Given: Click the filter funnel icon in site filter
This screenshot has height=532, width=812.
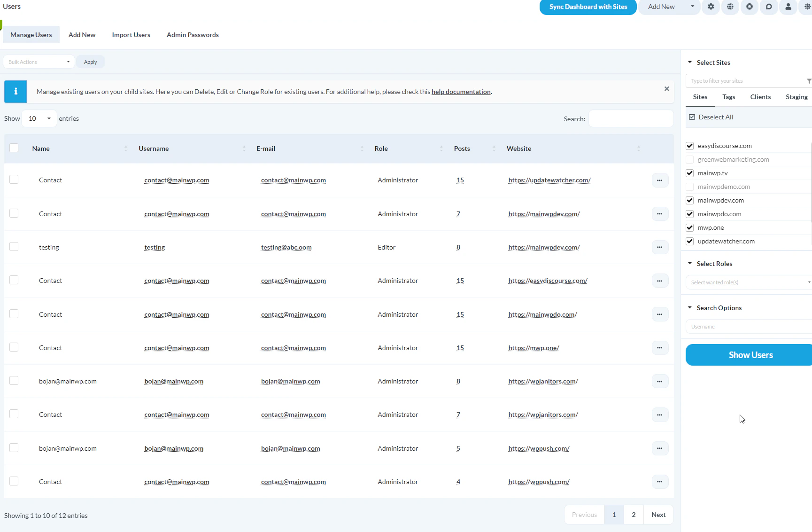Looking at the screenshot, I should (809, 81).
